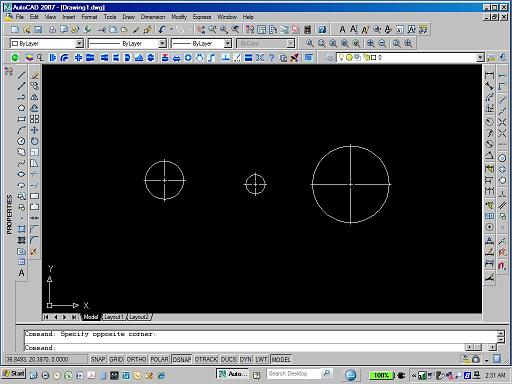Open the Express menu
512x384 pixels.
coord(202,17)
